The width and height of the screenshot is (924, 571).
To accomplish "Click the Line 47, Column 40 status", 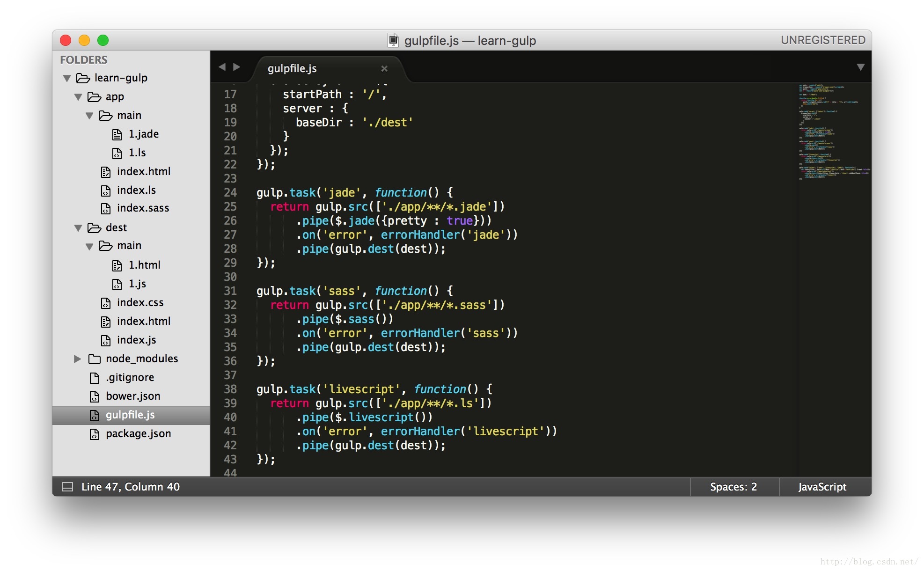I will coord(131,487).
